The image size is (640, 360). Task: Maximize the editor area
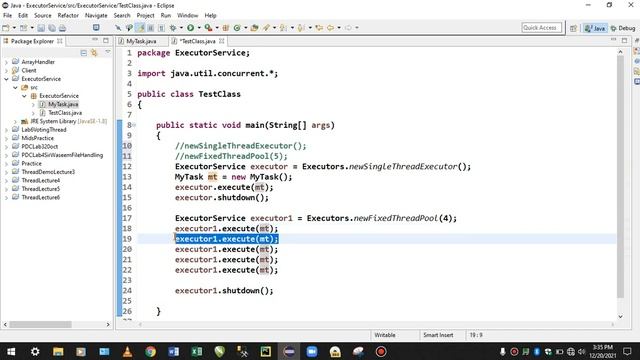coord(624,40)
